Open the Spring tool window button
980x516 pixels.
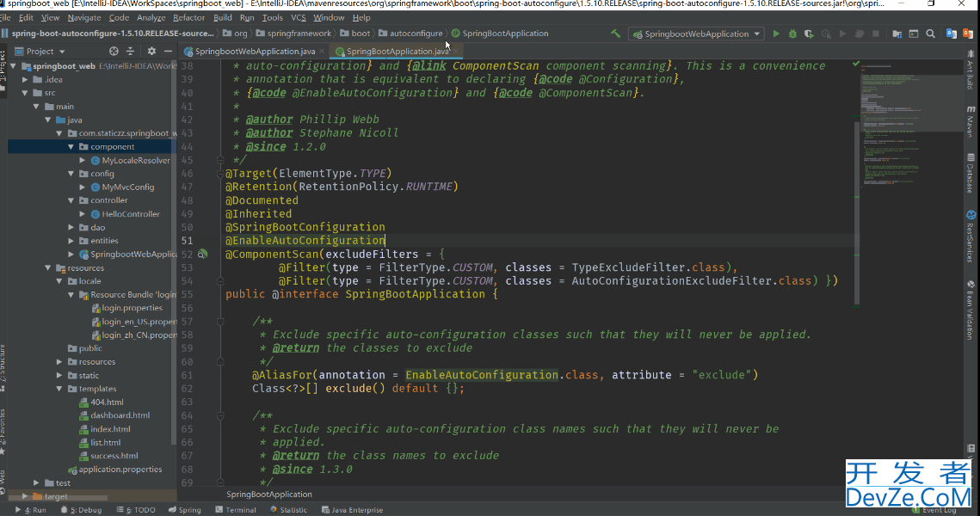point(185,510)
